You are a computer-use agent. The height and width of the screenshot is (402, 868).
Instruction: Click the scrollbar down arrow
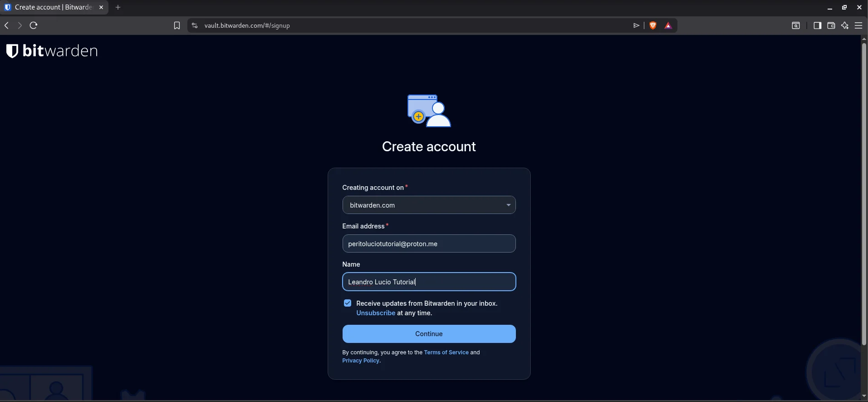point(864,397)
